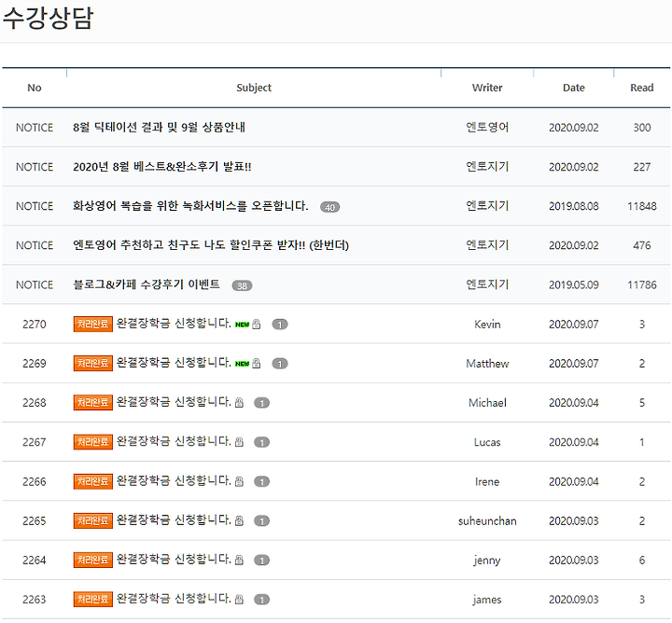Viewport: 672px width, 623px height.
Task: Click the orange 처리완료 badge in row 2264
Action: [x=93, y=560]
